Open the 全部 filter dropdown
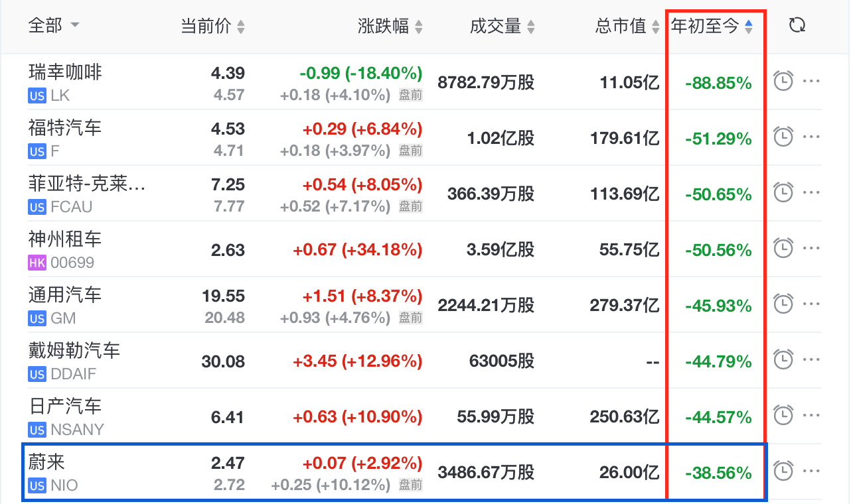851x504 pixels. (x=53, y=26)
